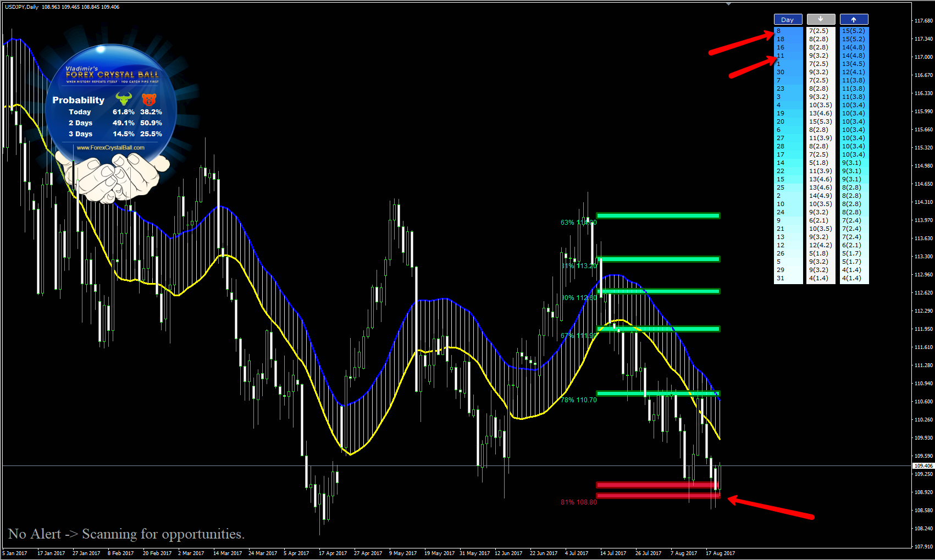Click the Today bullish probability 61.8%

tap(123, 112)
